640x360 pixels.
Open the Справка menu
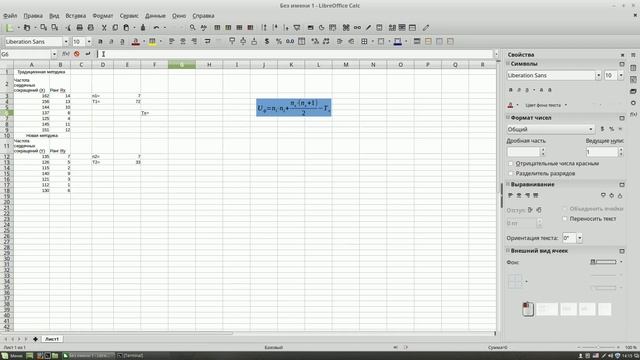pyautogui.click(x=203, y=16)
